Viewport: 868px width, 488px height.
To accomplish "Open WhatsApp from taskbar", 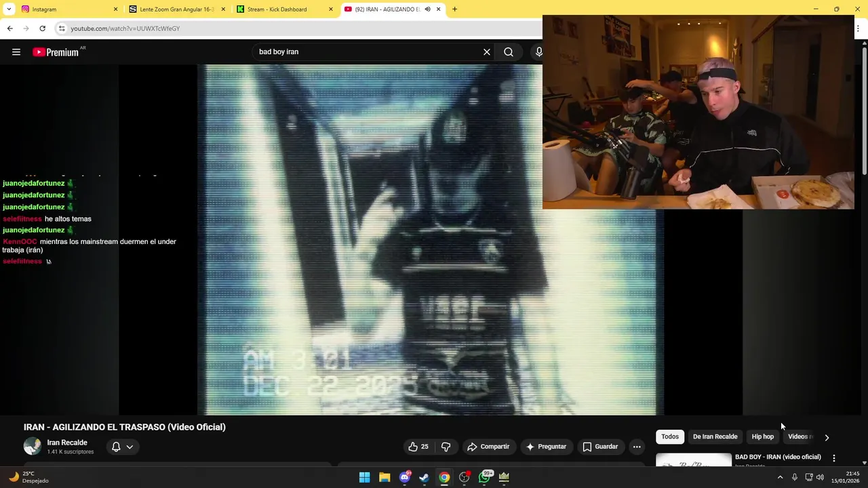I will (485, 477).
